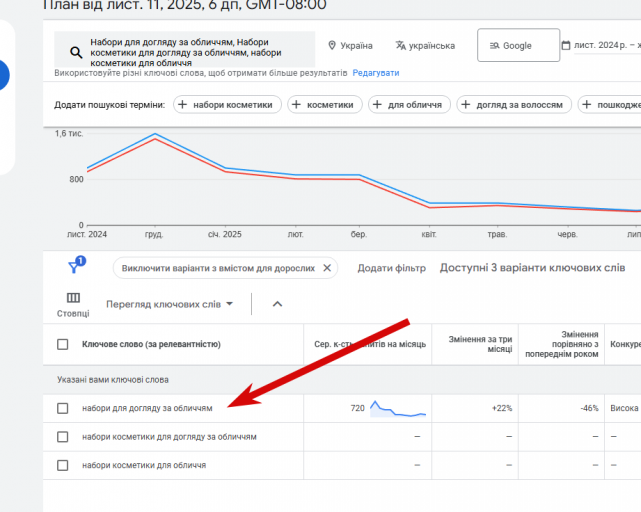Check the набори для догляду за обличчям row
The image size is (641, 512).
pos(63,408)
